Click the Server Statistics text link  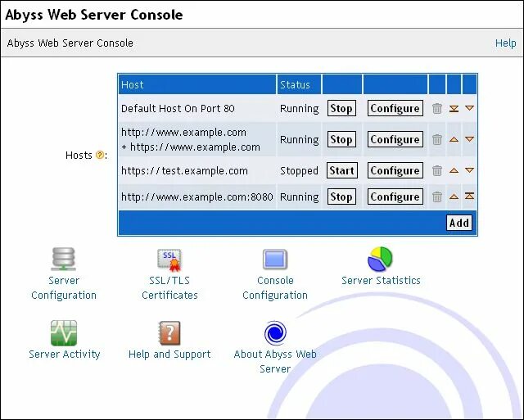pyautogui.click(x=381, y=280)
